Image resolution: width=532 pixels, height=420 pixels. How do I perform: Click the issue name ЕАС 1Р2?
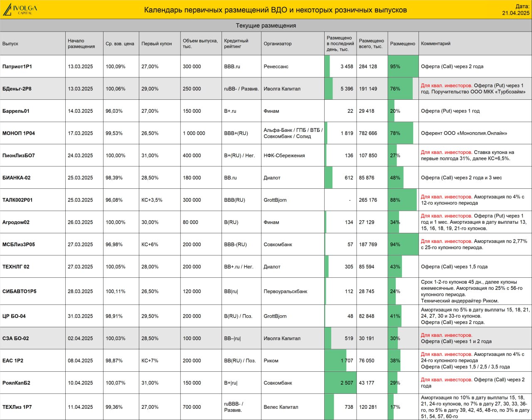point(13,361)
